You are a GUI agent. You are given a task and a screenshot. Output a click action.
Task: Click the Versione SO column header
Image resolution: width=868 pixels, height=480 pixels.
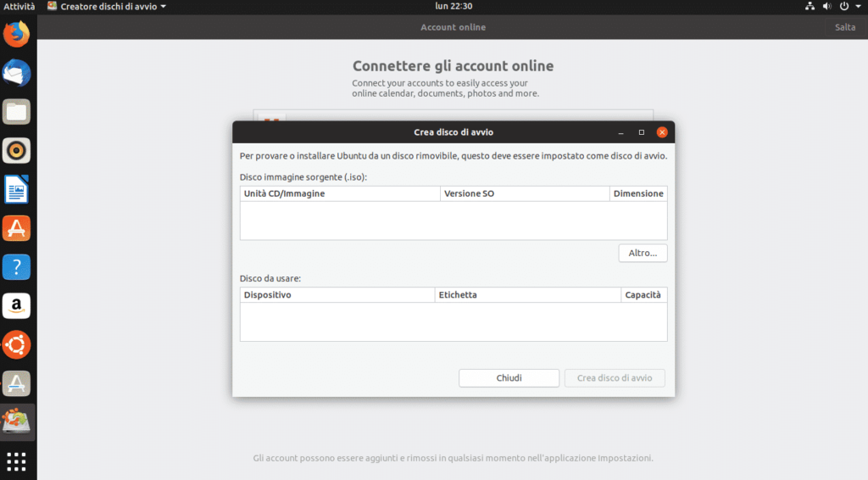(x=525, y=193)
